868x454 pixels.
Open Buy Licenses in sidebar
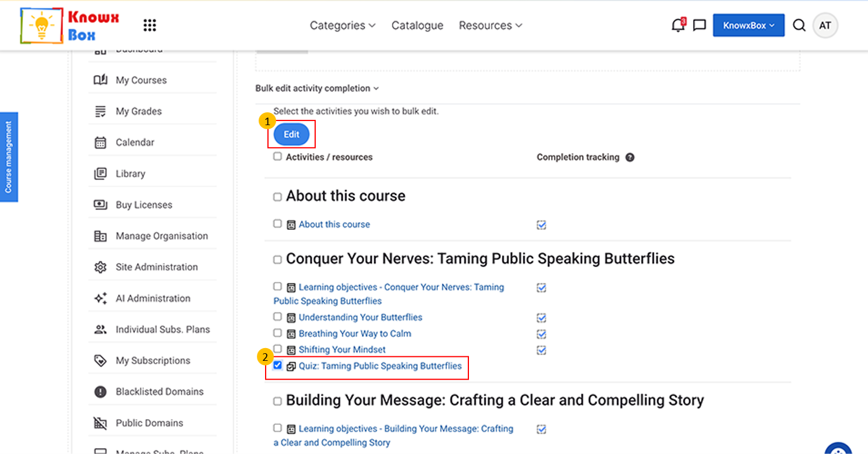(144, 205)
